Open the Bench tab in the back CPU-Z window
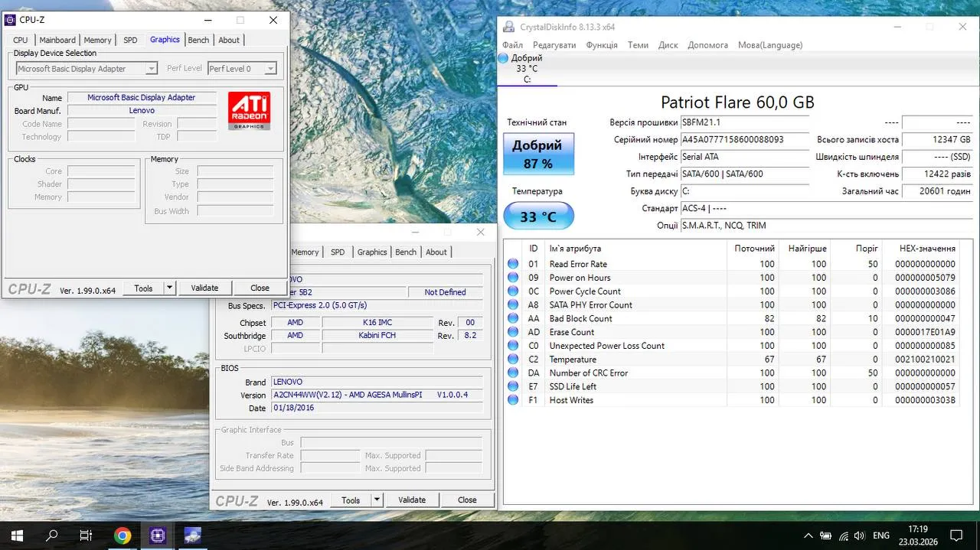Viewport: 980px width, 550px height. coord(406,252)
